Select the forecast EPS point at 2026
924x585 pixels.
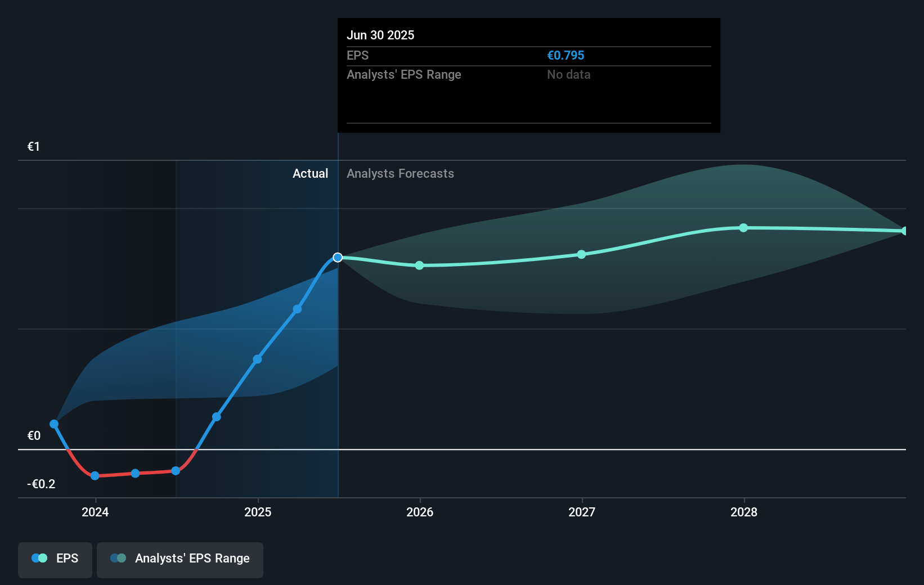pos(419,265)
